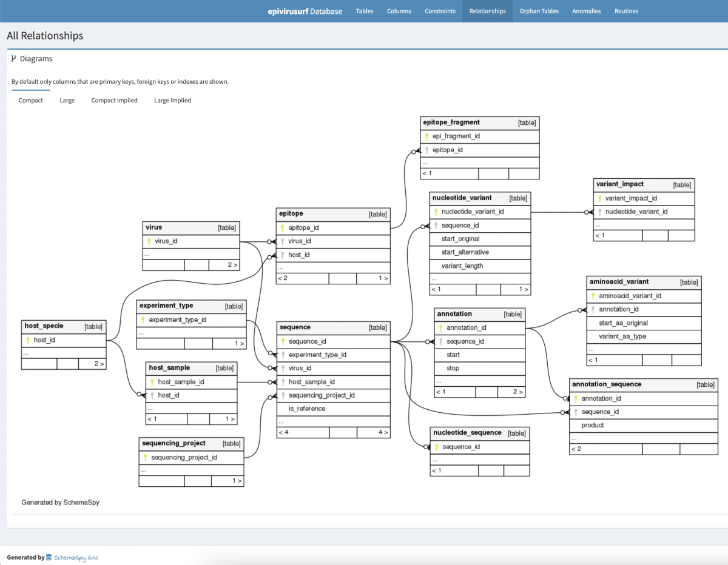Open the experiment_type table header
728x565 pixels.
point(191,306)
